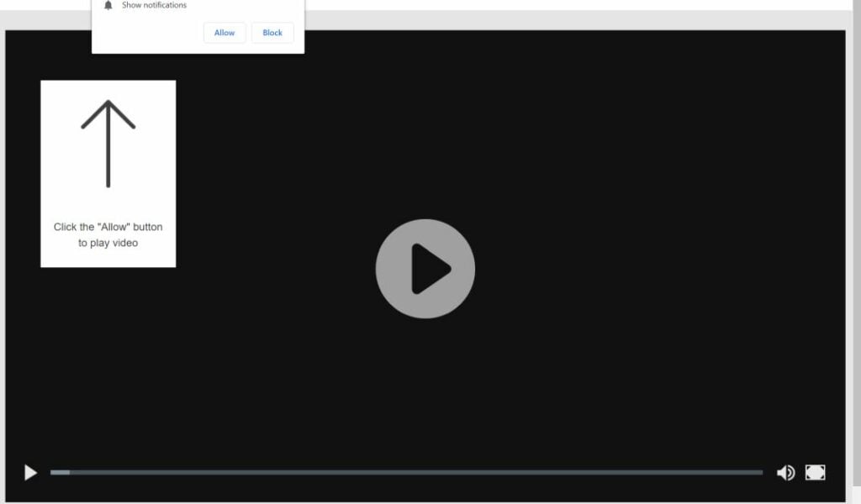Collapse the notification dialog by choosing Block
The width and height of the screenshot is (861, 504).
pyautogui.click(x=272, y=32)
